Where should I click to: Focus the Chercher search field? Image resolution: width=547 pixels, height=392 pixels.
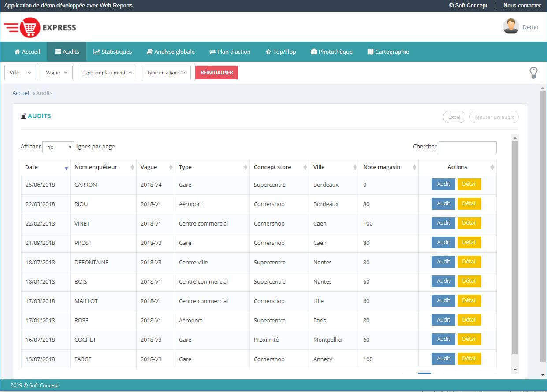pos(468,147)
